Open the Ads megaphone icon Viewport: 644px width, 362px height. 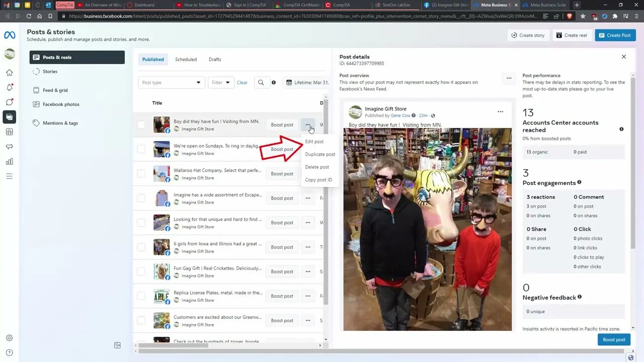10,147
